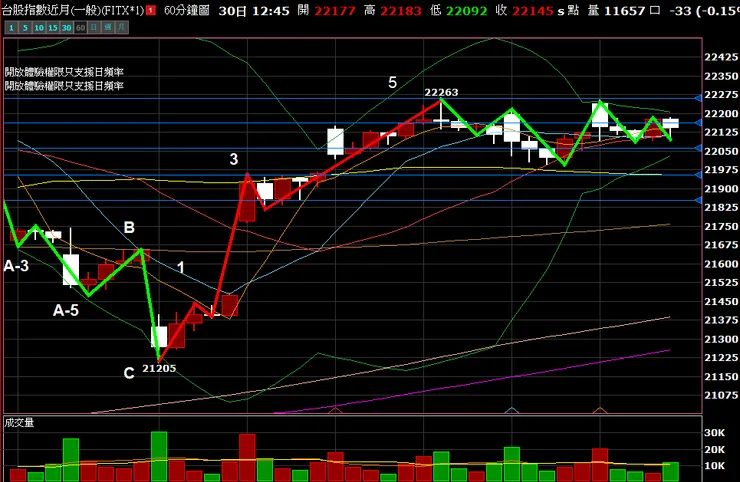
Task: Switch chart to weekly (週) timeframe
Action: (x=108, y=28)
